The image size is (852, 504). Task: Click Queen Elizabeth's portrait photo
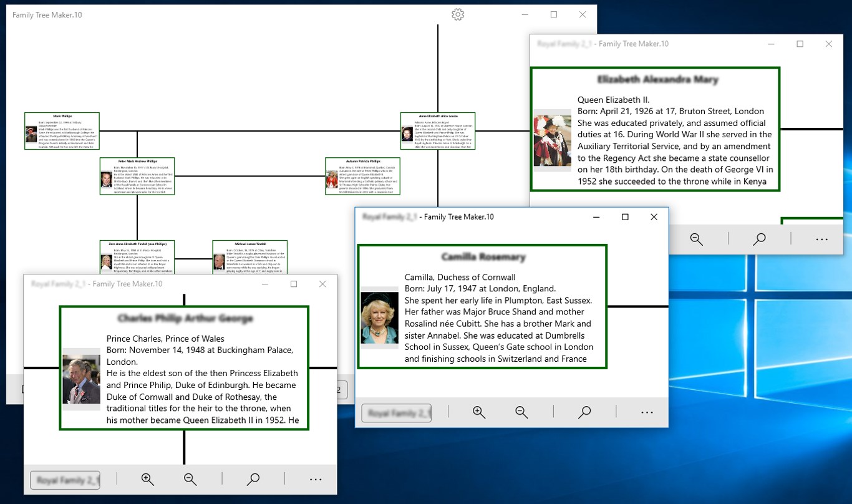tap(553, 140)
